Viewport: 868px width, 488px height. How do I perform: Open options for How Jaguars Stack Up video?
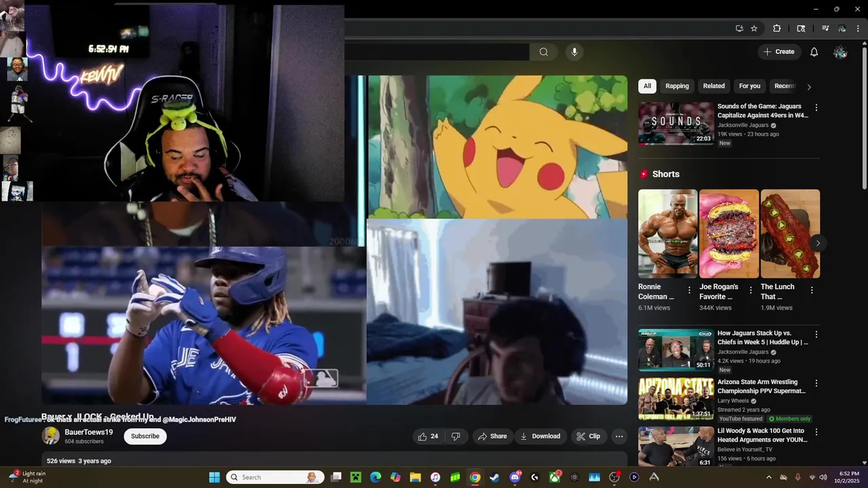816,335
